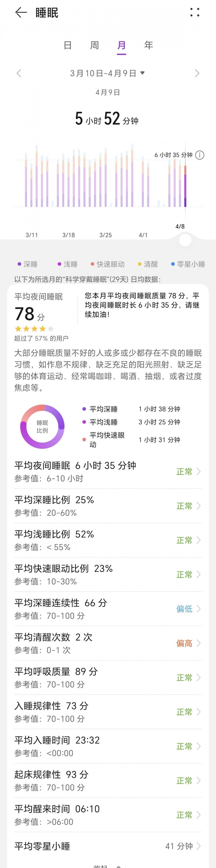Go to the previous month period arrow
Viewport: 216px width, 868px height.
coord(19,74)
